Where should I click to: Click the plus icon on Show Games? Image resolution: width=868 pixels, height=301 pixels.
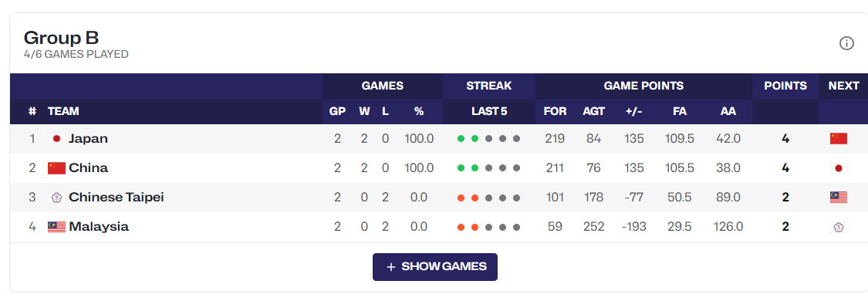(x=391, y=267)
